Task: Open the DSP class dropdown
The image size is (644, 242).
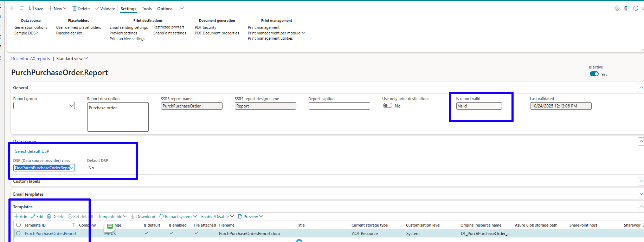Action: tap(72, 168)
